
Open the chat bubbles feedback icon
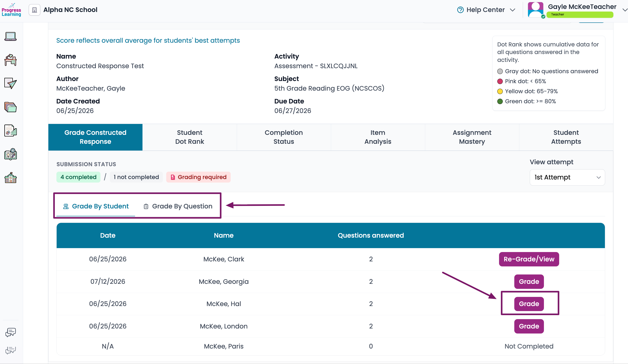tap(10, 332)
